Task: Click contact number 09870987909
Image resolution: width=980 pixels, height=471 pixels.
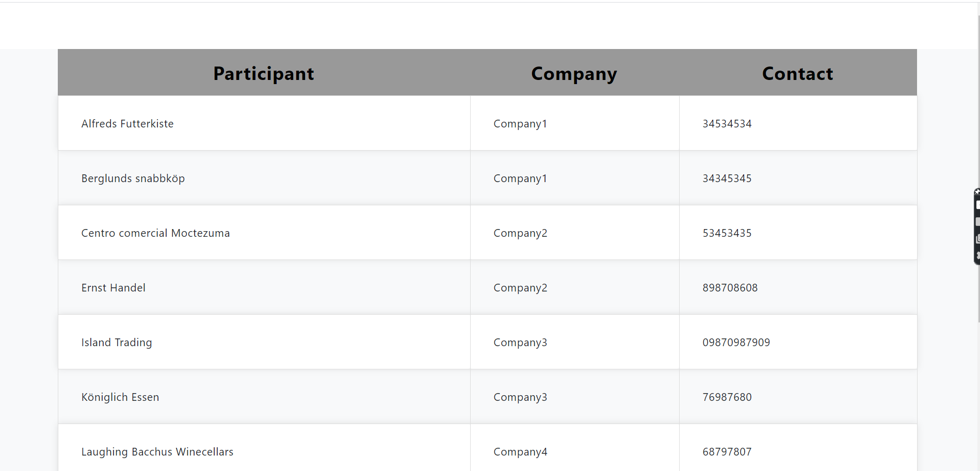Action: (736, 343)
